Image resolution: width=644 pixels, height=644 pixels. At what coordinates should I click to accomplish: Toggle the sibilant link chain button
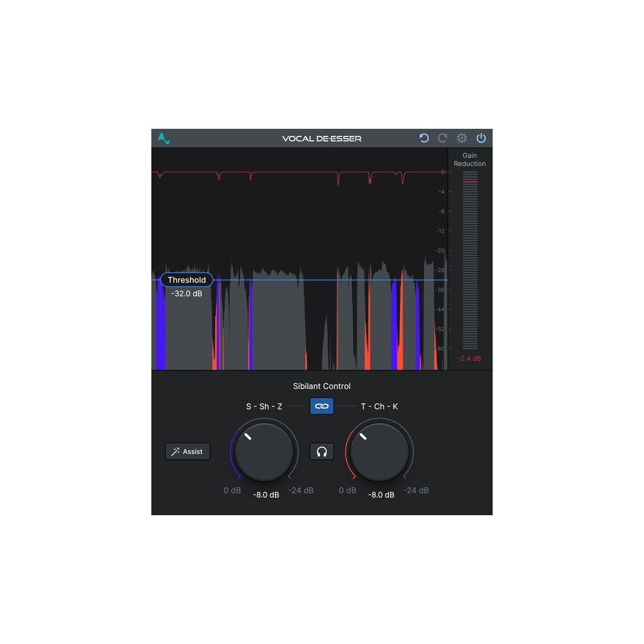tap(322, 406)
